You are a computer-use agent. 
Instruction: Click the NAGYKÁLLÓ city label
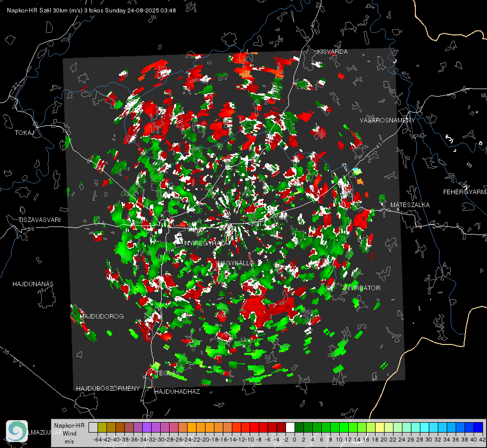pyautogui.click(x=236, y=263)
